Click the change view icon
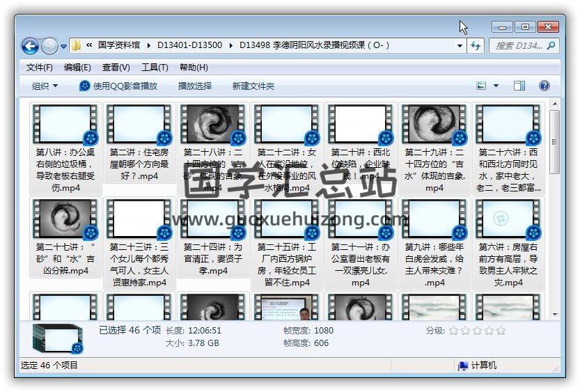 tap(481, 86)
